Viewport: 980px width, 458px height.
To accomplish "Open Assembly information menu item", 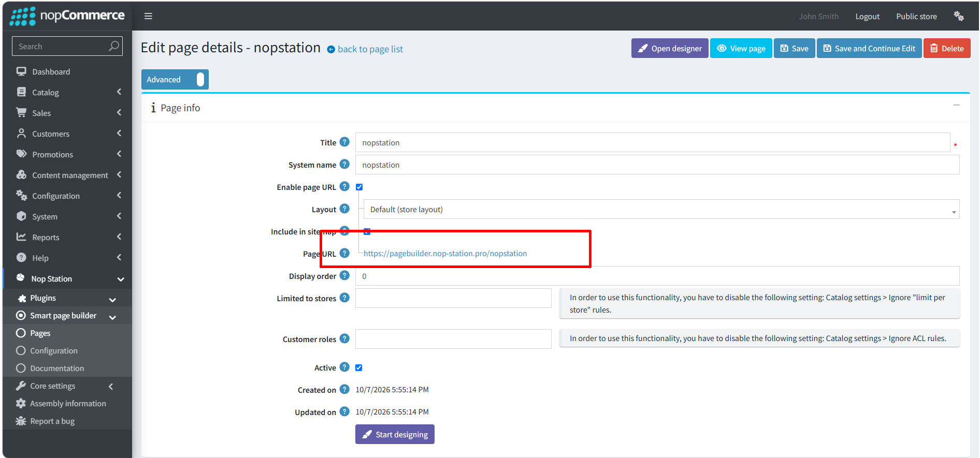I will [67, 403].
